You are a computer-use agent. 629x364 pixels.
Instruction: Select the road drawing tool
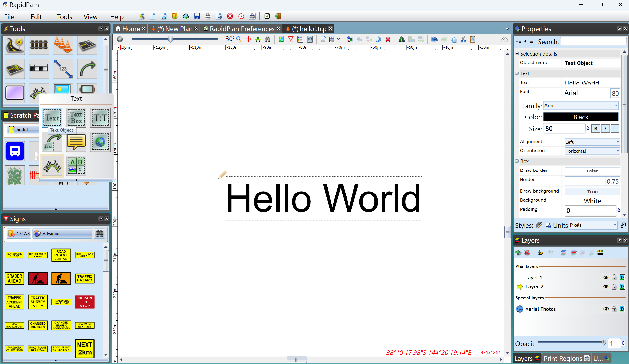[15, 45]
